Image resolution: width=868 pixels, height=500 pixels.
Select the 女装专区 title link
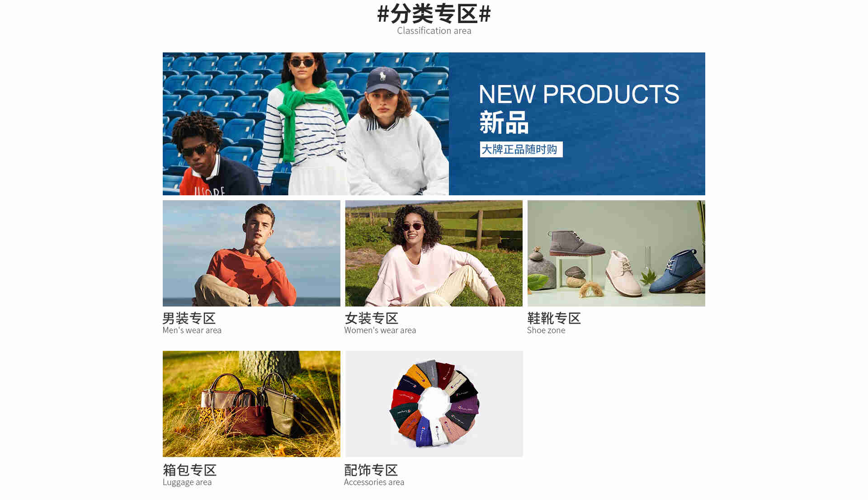(x=371, y=318)
